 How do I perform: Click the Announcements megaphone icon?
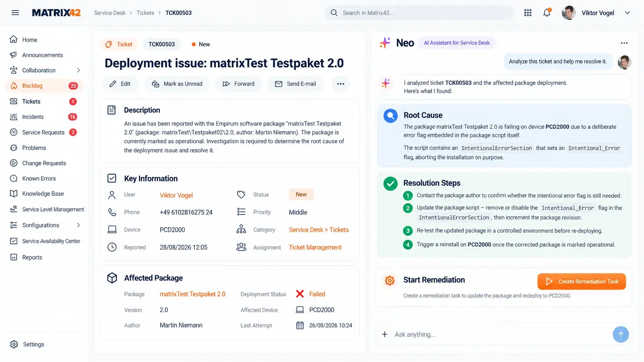coord(14,55)
